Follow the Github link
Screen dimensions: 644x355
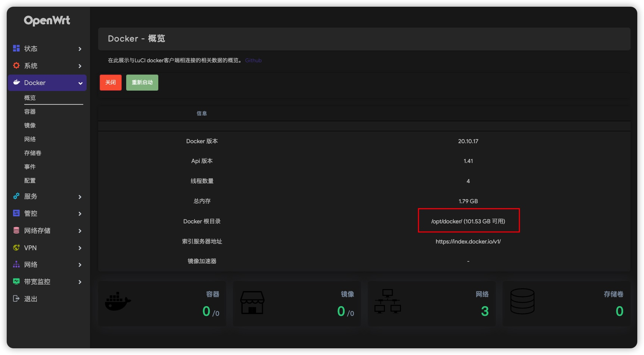253,60
